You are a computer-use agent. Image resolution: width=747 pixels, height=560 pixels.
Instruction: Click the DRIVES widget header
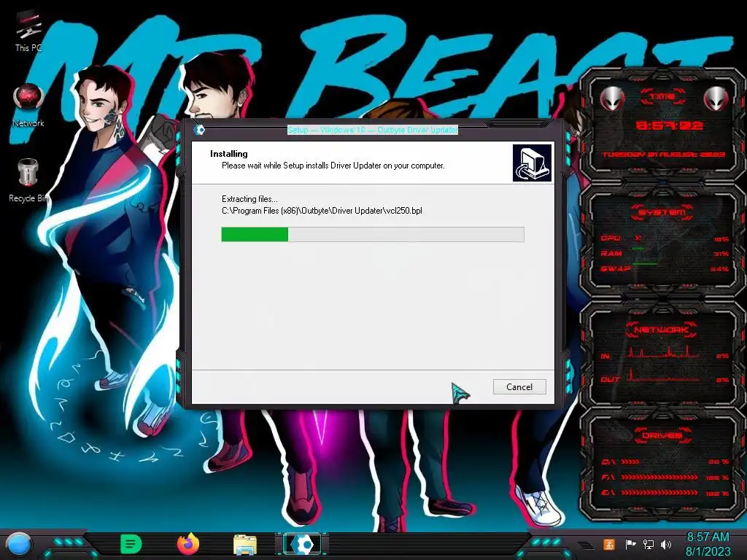pos(662,435)
